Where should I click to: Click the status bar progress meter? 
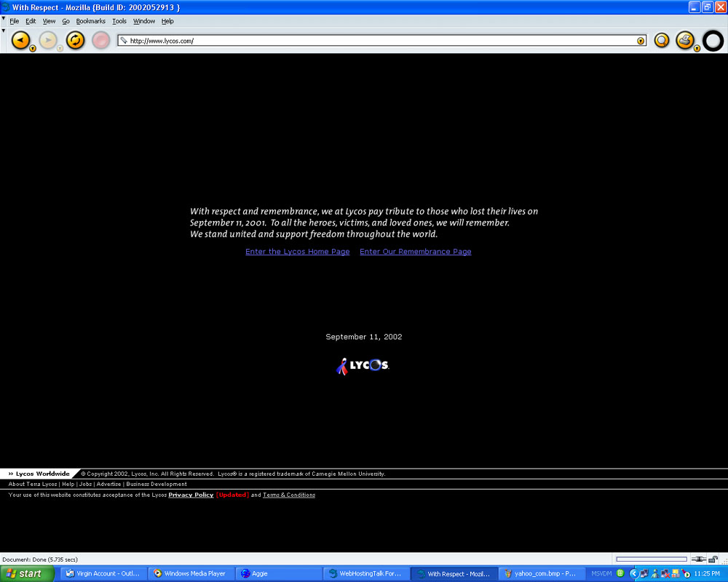(x=651, y=559)
